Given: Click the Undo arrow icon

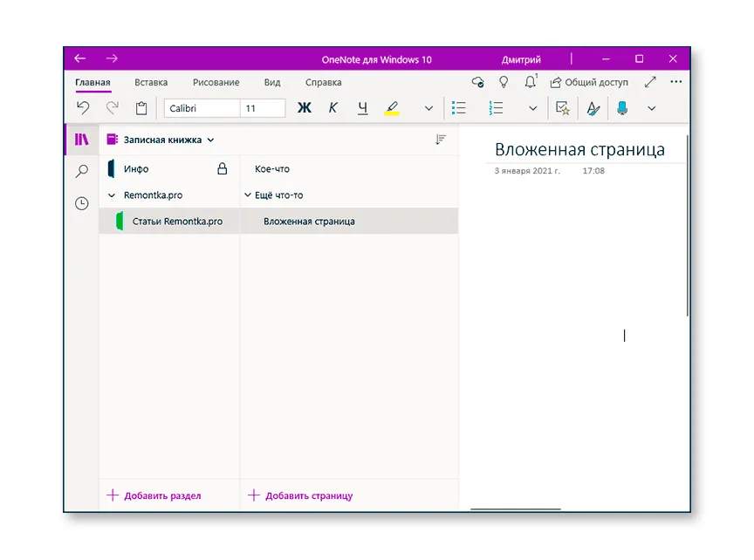Looking at the screenshot, I should [x=83, y=108].
